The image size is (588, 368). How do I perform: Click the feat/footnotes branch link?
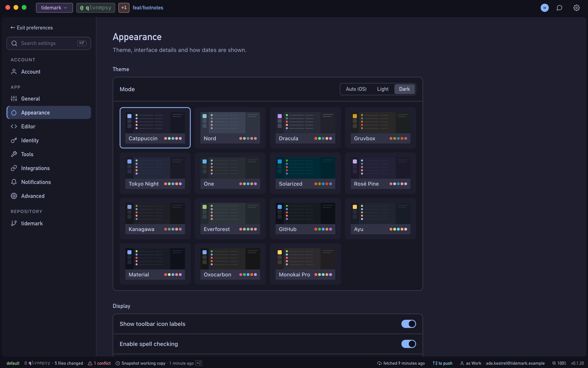pos(148,8)
